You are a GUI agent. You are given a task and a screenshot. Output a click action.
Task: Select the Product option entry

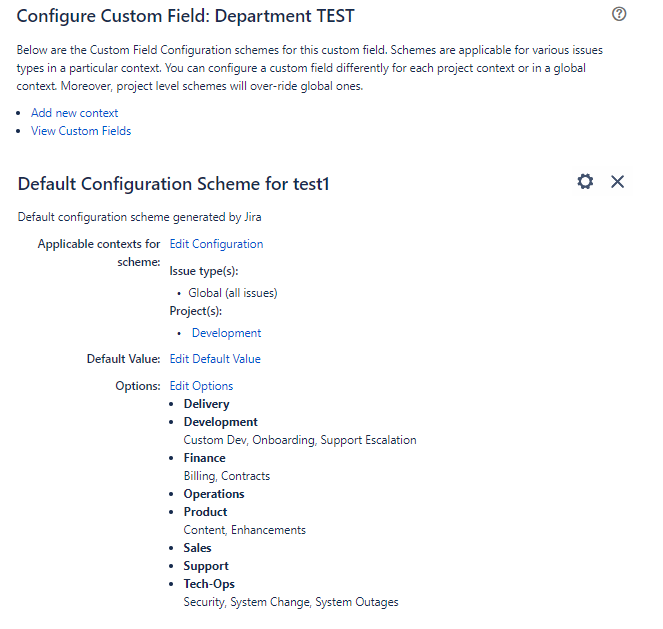205,512
